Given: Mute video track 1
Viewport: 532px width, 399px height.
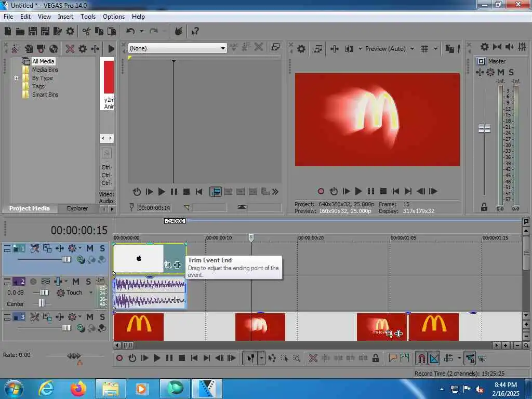Looking at the screenshot, I should pyautogui.click(x=89, y=248).
